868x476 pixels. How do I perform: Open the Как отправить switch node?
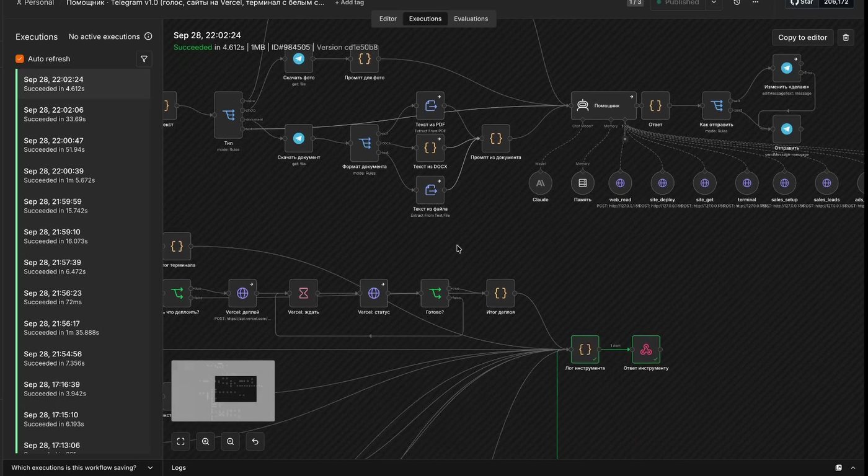[x=717, y=106]
